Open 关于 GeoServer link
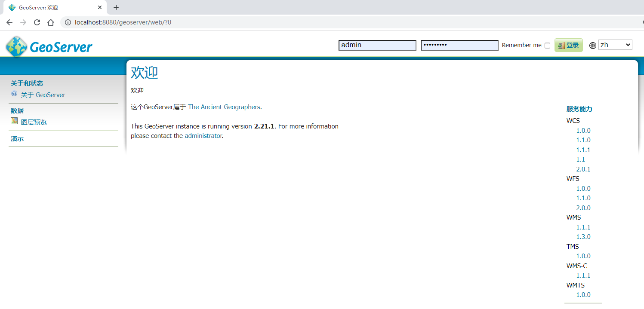 (x=43, y=95)
